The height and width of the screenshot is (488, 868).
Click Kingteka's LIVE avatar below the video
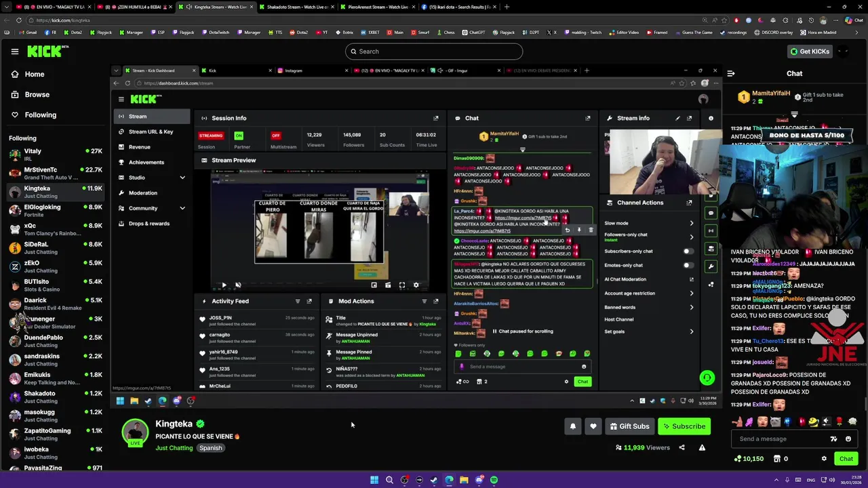135,433
